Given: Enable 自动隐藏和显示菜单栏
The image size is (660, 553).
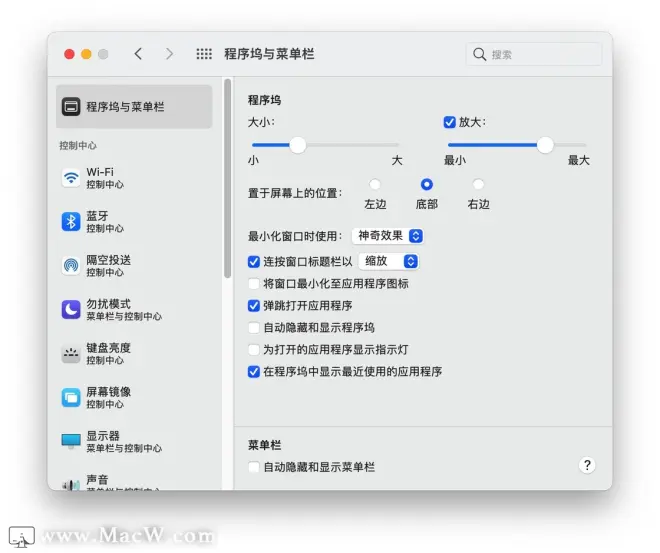Looking at the screenshot, I should point(253,467).
